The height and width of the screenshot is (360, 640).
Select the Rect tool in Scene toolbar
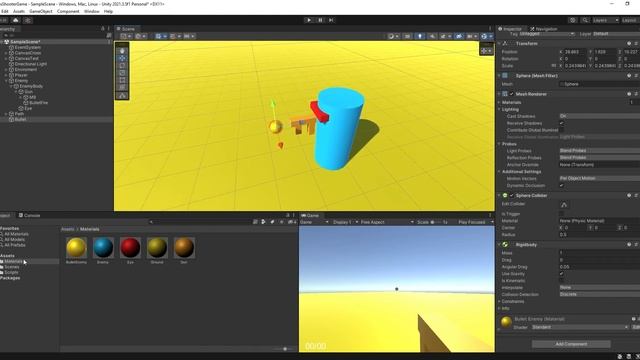coord(122,80)
